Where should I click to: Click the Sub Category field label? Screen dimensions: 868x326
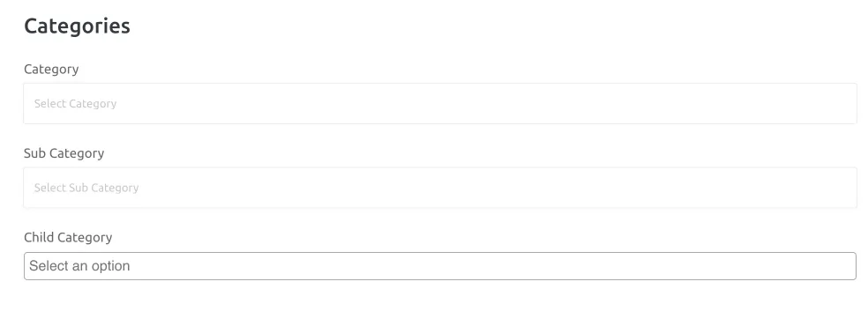click(64, 153)
